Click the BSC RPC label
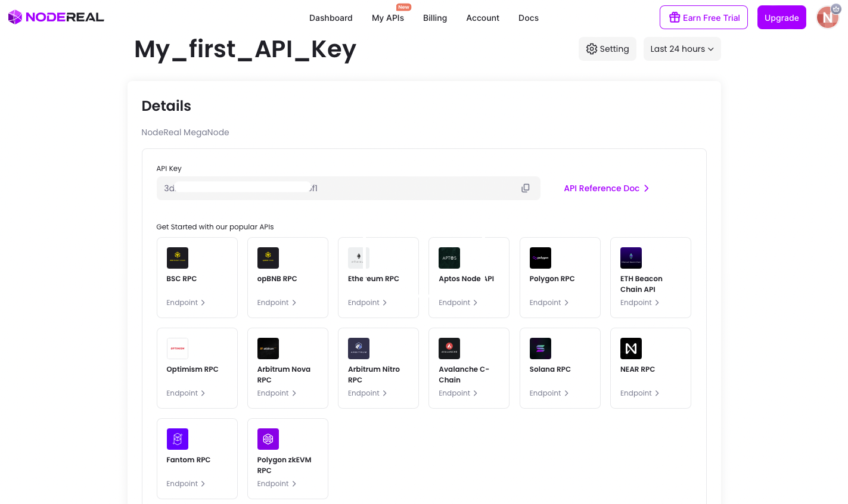Screen dimensions: 848x504 182,279
